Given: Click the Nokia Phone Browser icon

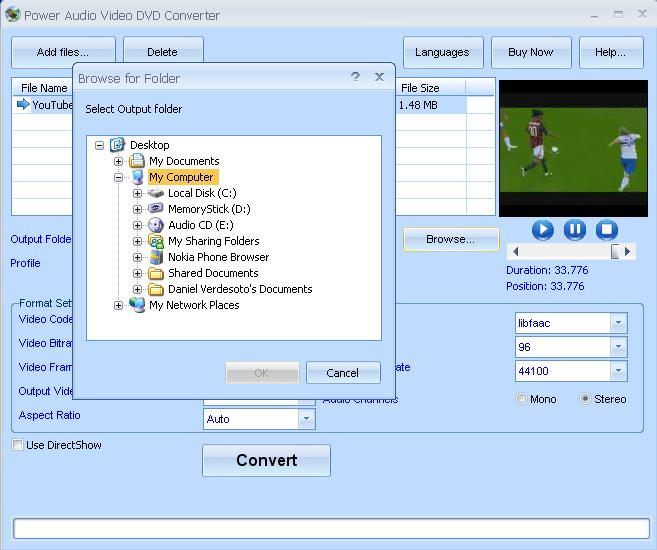Looking at the screenshot, I should [x=156, y=257].
